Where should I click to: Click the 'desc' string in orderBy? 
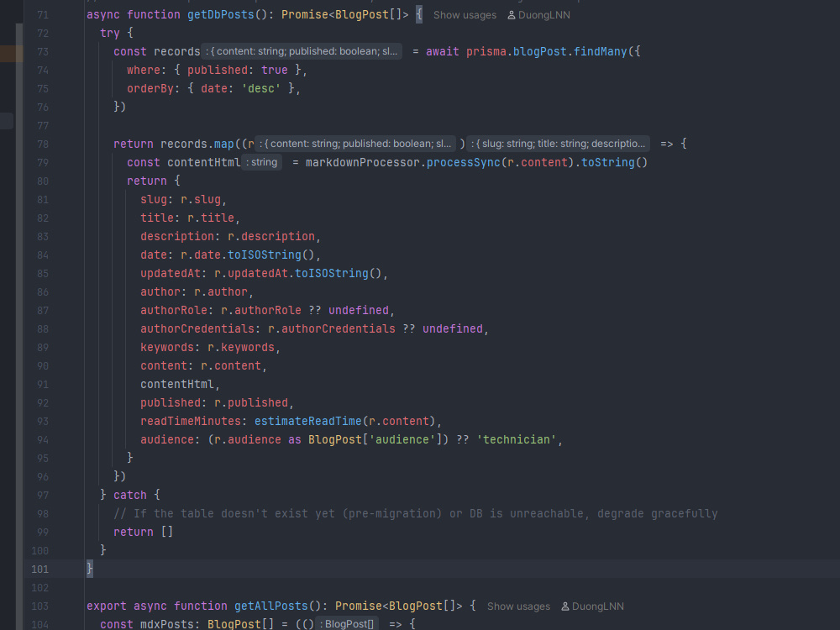pyautogui.click(x=261, y=88)
